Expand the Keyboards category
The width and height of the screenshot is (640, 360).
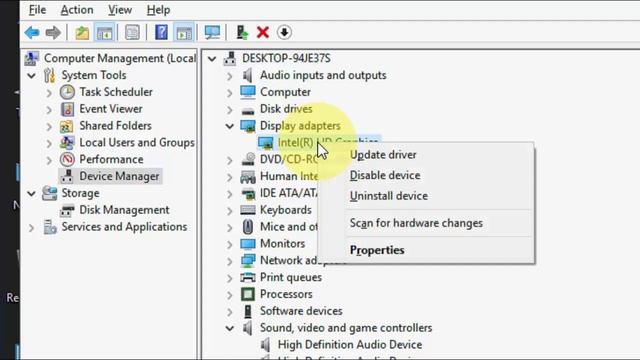click(x=230, y=211)
